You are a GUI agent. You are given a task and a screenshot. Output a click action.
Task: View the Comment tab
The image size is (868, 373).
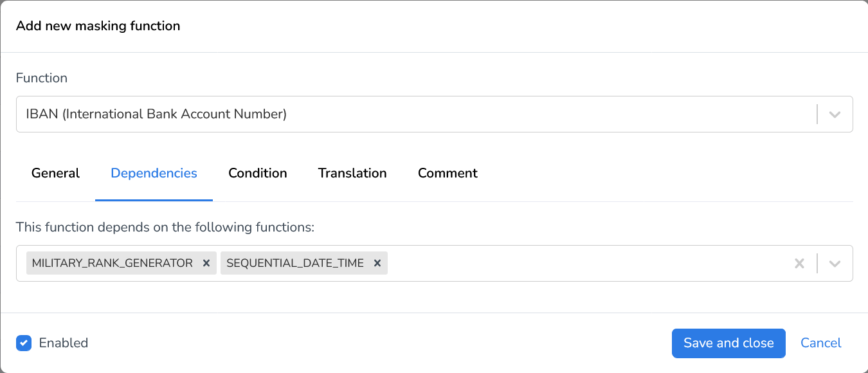(x=448, y=173)
